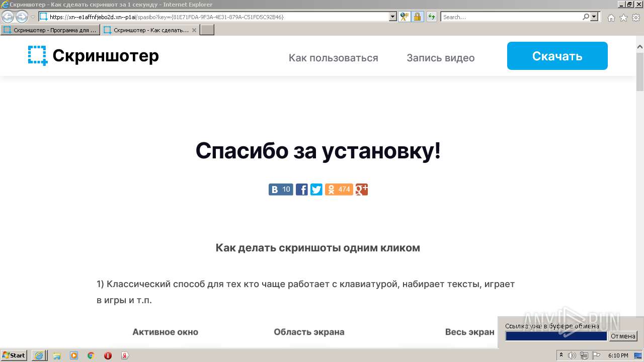Click the 'Активное окно' label
Image resolution: width=644 pixels, height=362 pixels.
(x=165, y=332)
